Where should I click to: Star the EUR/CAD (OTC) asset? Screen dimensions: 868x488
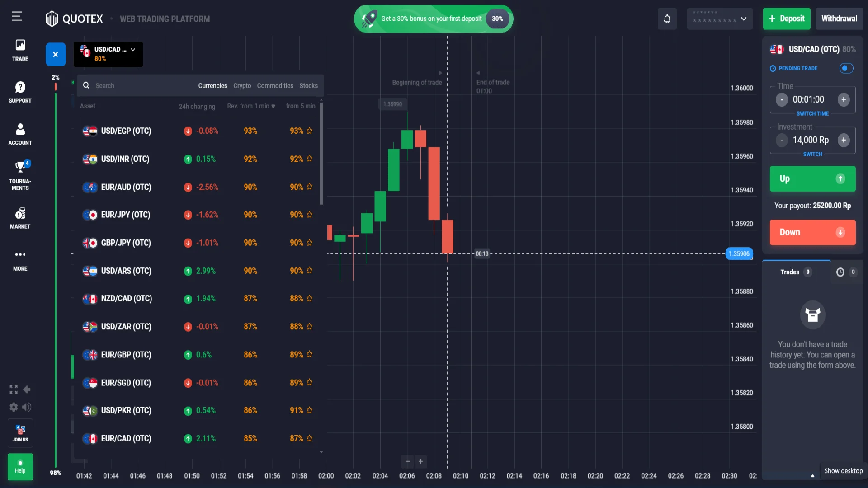pyautogui.click(x=310, y=438)
